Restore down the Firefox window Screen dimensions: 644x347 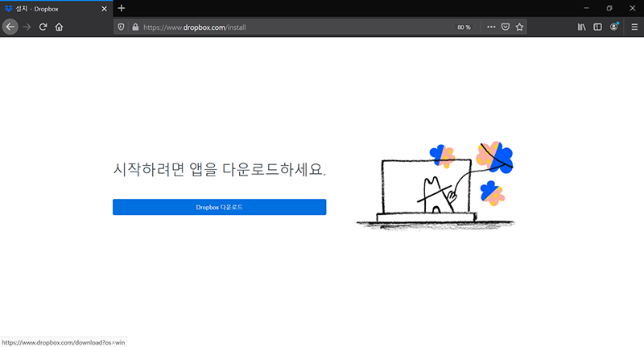pyautogui.click(x=609, y=8)
